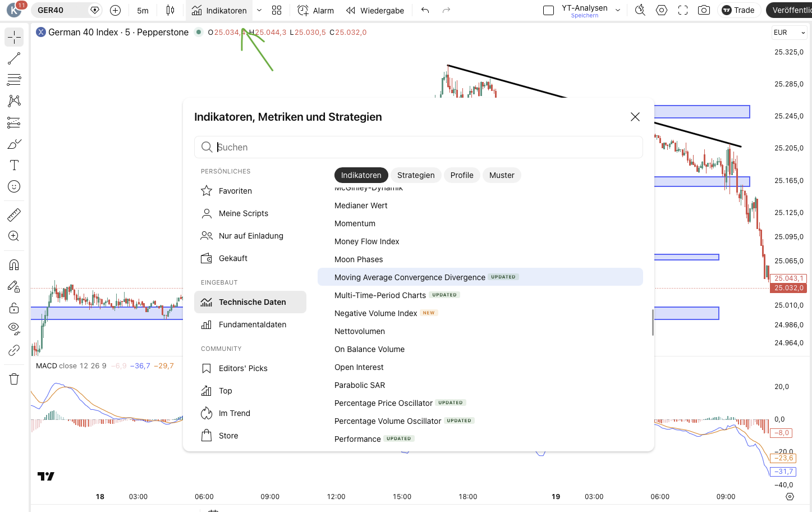Take a chart snapshot with the camera icon
Viewport: 812px width, 512px height.
pyautogui.click(x=704, y=10)
